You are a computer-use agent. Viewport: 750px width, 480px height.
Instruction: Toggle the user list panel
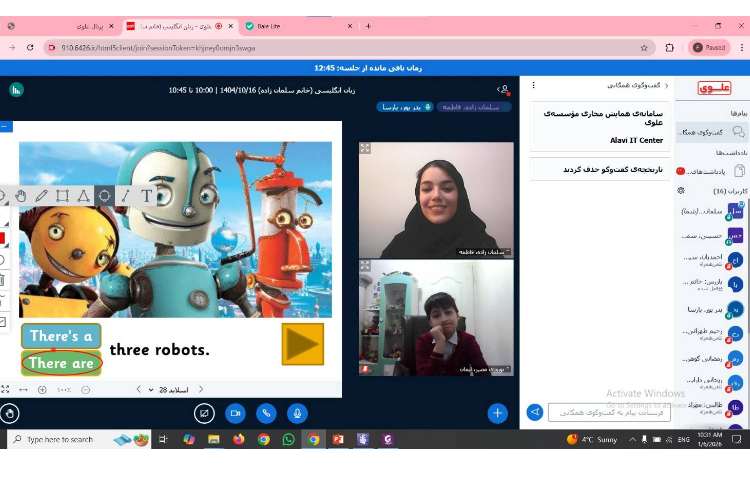pos(504,89)
